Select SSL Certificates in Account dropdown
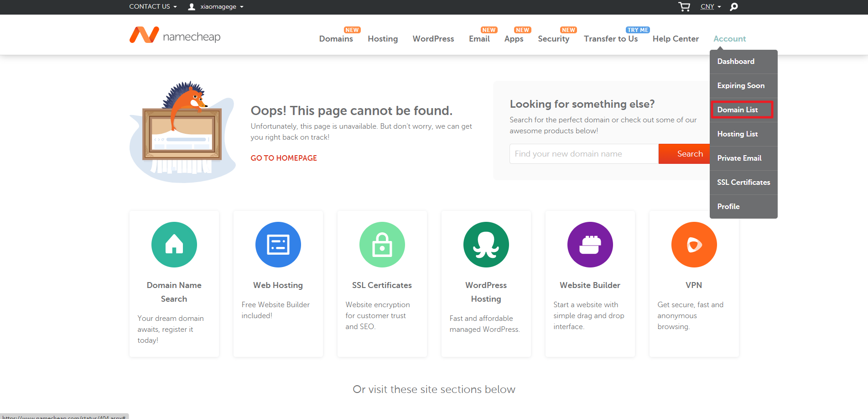 tap(743, 183)
